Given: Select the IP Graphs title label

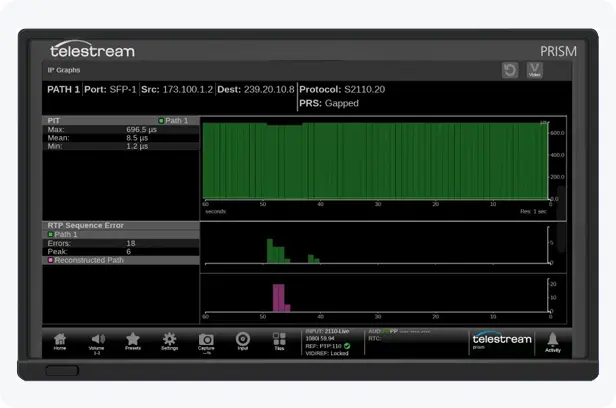Looking at the screenshot, I should [x=64, y=70].
